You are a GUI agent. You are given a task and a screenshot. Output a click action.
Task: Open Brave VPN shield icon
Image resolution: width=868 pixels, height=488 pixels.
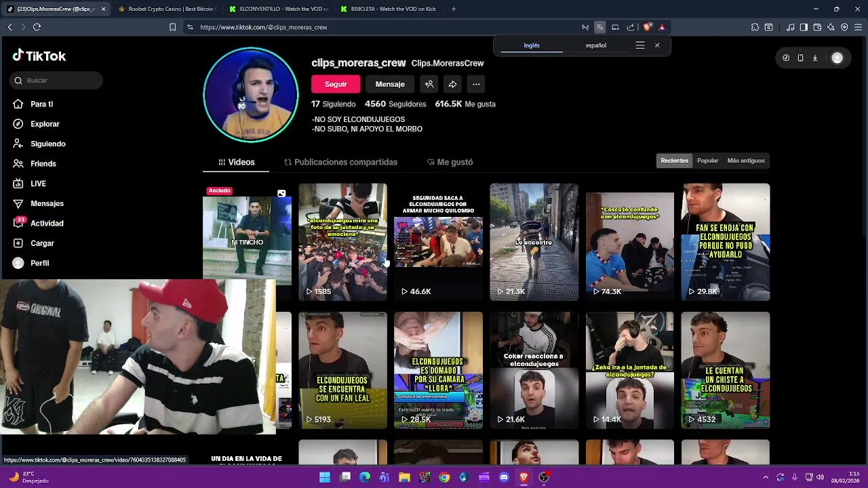(x=844, y=27)
